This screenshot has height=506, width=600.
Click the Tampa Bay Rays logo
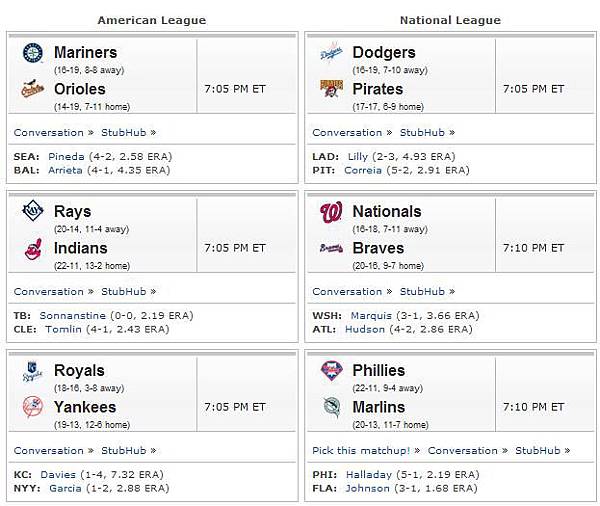point(33,211)
